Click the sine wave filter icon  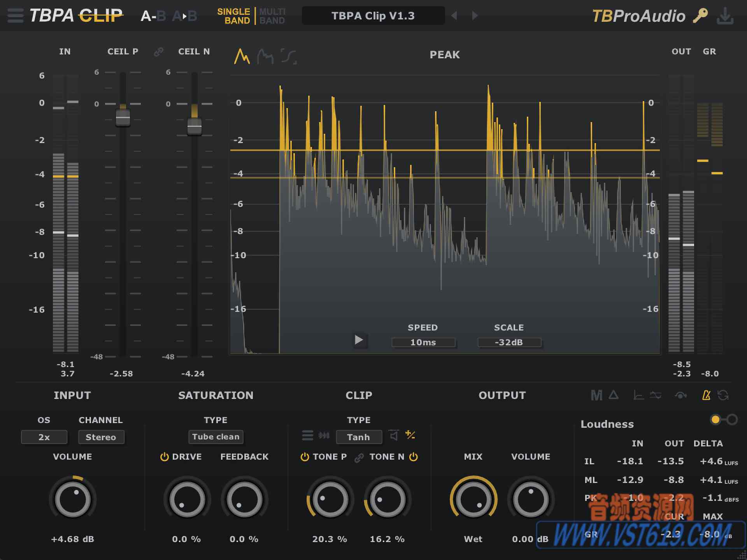[x=656, y=395]
